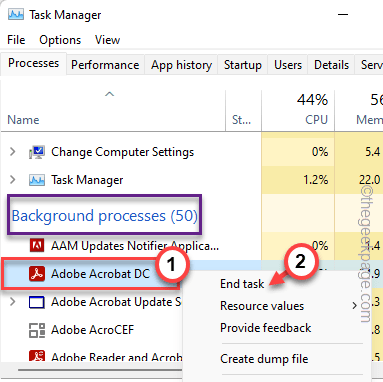This screenshot has width=383, height=382.
Task: Choose End task from context menu
Action: click(242, 284)
